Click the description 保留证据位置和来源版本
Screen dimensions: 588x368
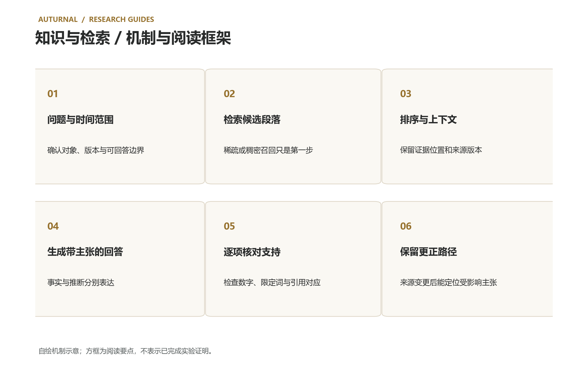(x=441, y=150)
